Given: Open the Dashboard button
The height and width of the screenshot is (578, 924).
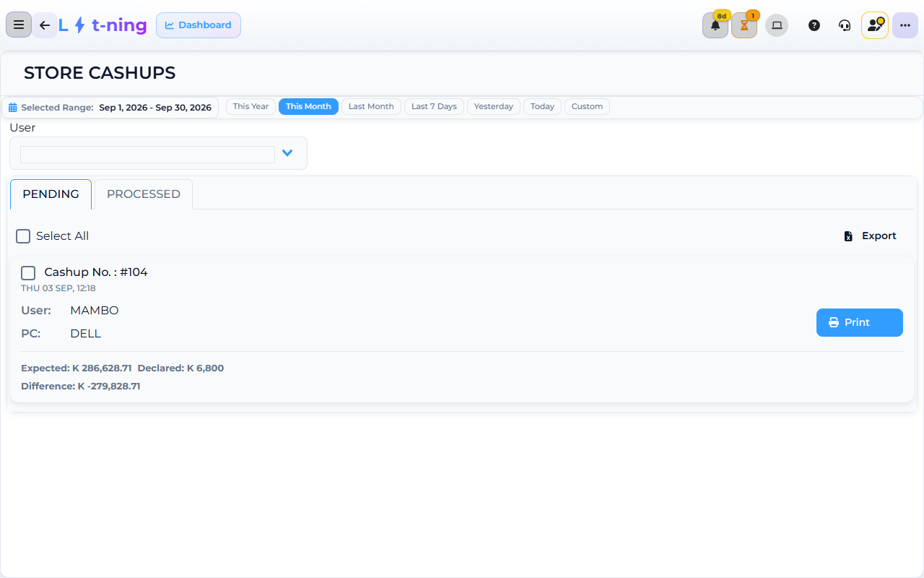Looking at the screenshot, I should [x=199, y=25].
